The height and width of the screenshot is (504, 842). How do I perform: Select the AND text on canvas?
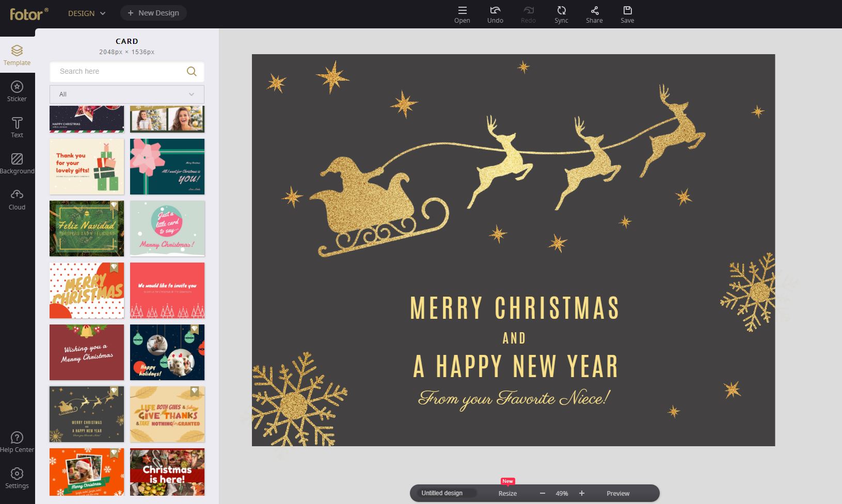[514, 338]
